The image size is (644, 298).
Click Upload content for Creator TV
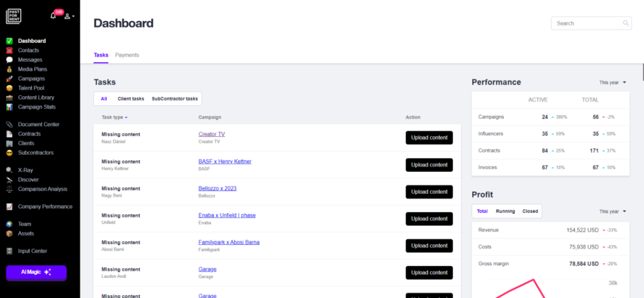(x=429, y=138)
